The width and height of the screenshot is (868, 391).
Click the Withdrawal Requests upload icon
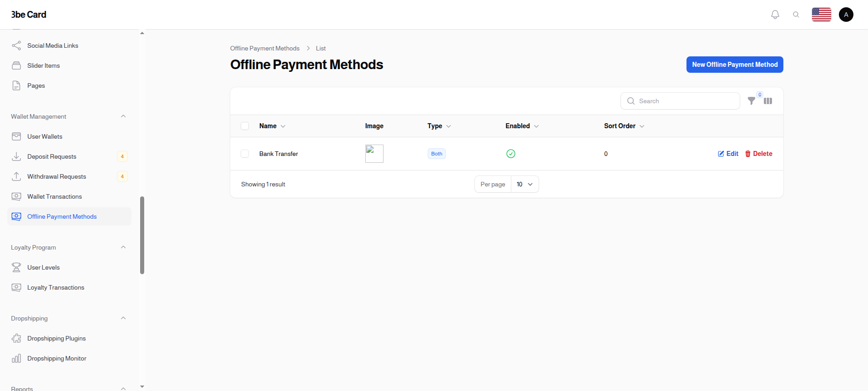tap(16, 176)
